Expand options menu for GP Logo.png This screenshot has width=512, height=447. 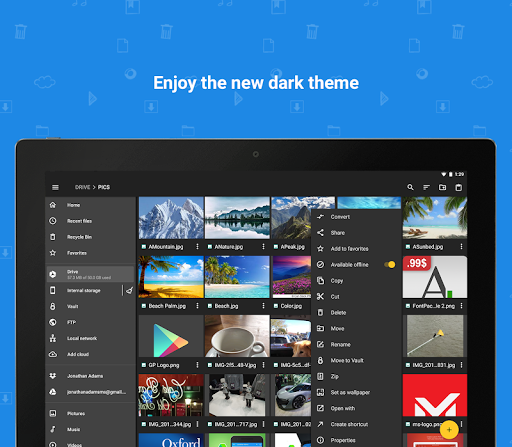pos(197,365)
